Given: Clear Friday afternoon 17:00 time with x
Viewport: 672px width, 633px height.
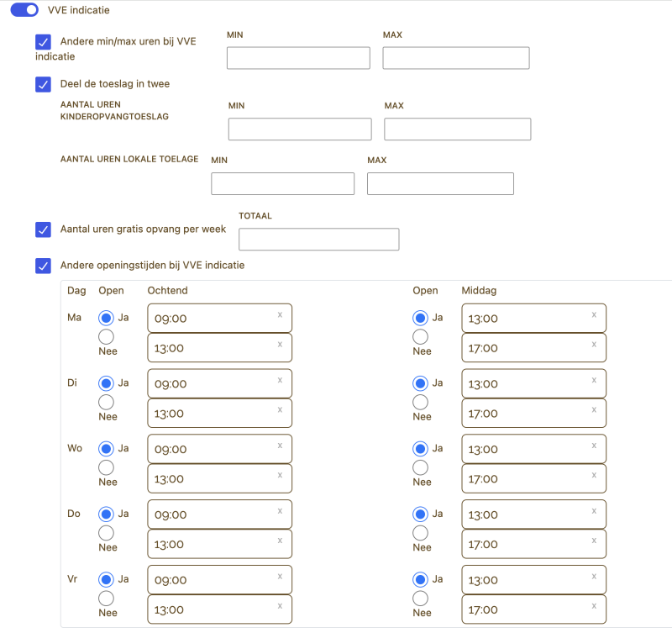Looking at the screenshot, I should pyautogui.click(x=594, y=606).
